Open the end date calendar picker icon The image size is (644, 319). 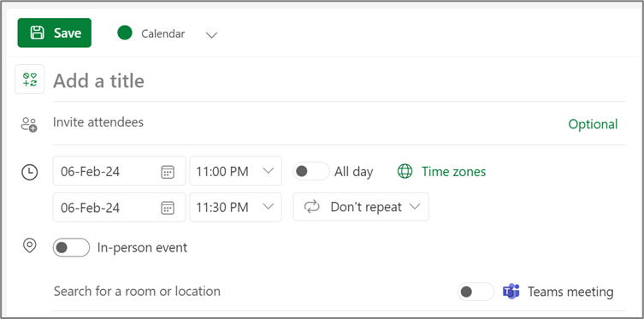click(x=167, y=208)
